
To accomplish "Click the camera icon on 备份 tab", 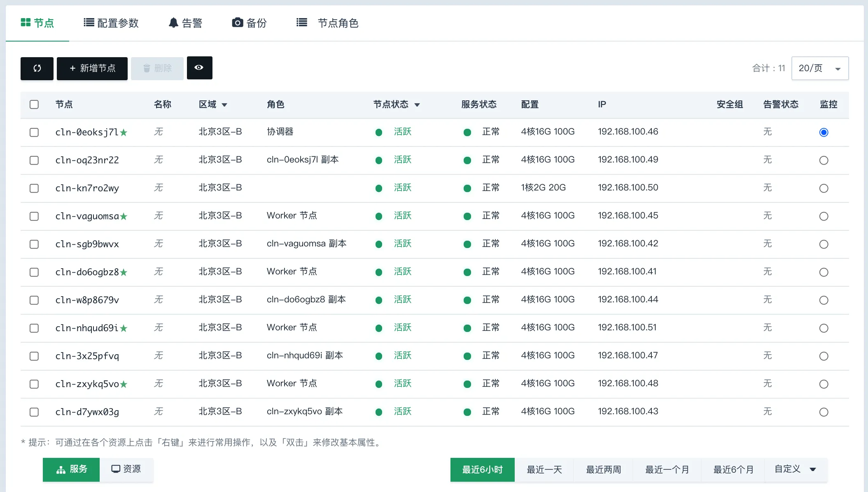I will coord(237,23).
